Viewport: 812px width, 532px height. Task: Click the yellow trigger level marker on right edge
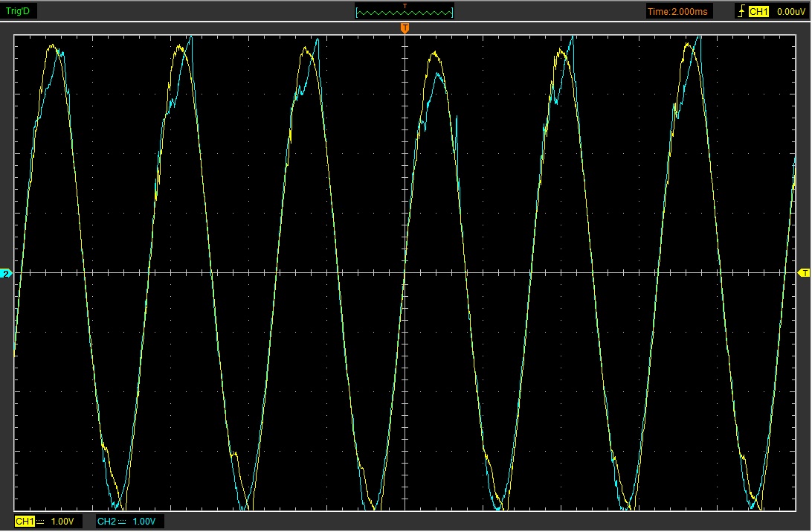click(803, 274)
